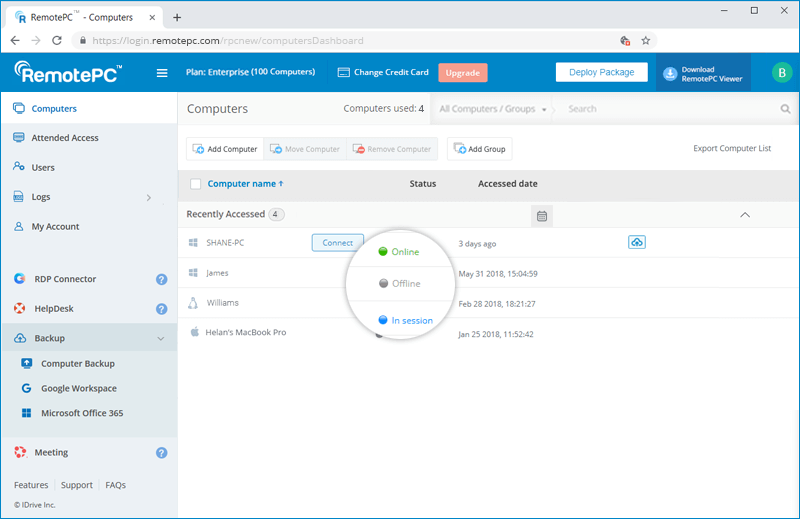Click the HelpDesk help question icon
The width and height of the screenshot is (800, 519).
(x=161, y=309)
